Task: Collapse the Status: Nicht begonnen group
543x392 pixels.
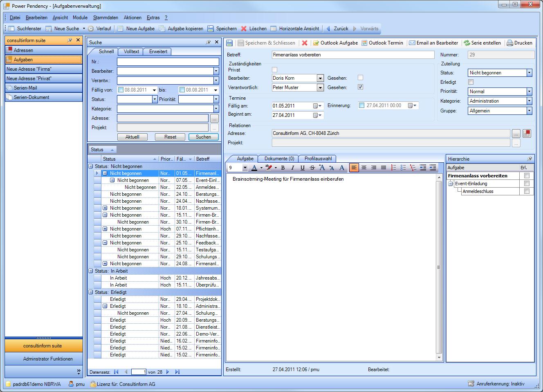Action: coord(91,166)
